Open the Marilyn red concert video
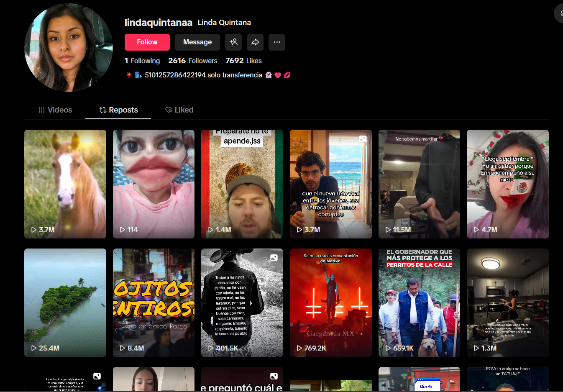The image size is (563, 392). tap(331, 302)
